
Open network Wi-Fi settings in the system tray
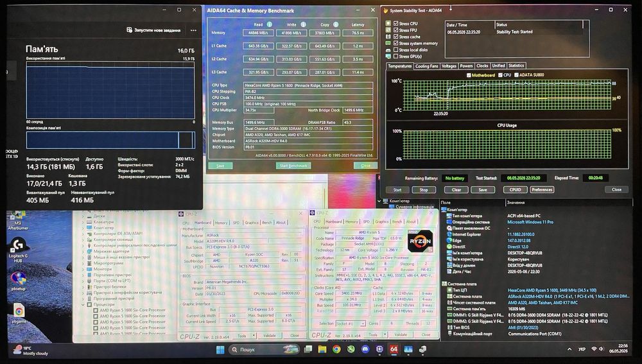(594, 349)
